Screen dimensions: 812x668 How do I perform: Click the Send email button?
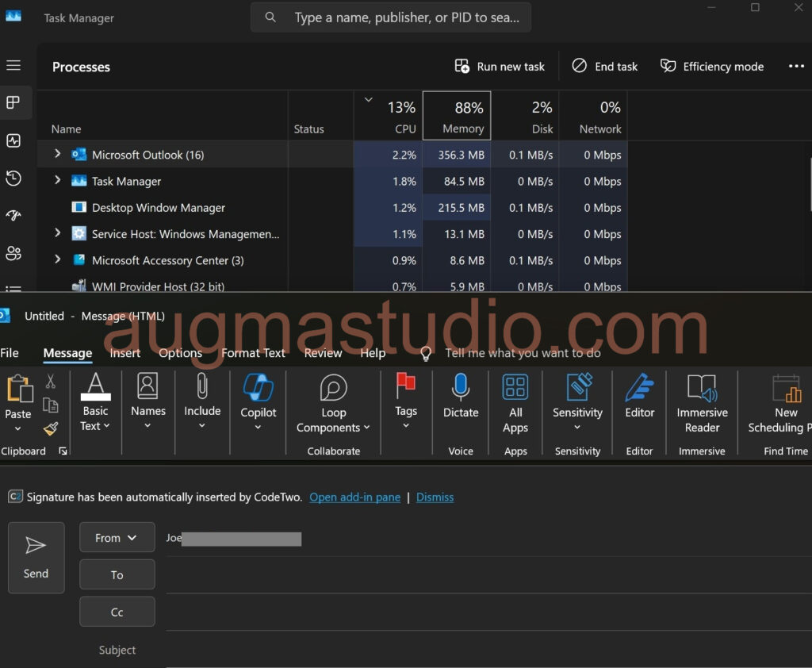36,558
